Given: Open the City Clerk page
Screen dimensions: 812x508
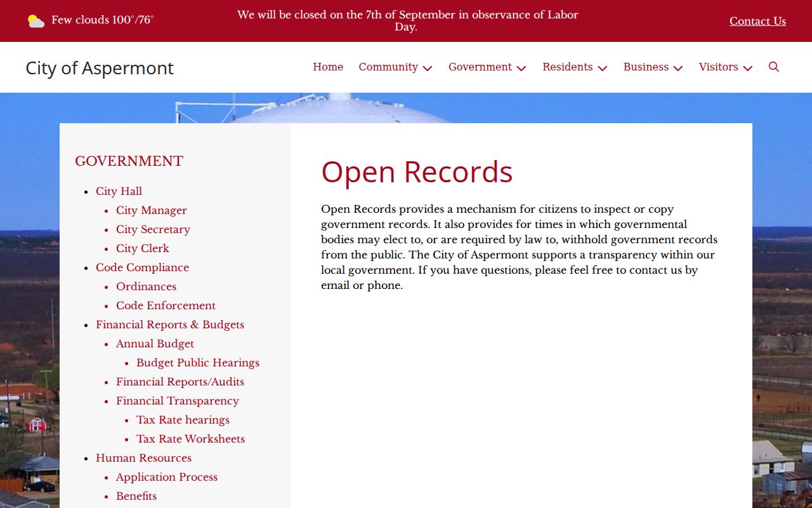Looking at the screenshot, I should (143, 248).
